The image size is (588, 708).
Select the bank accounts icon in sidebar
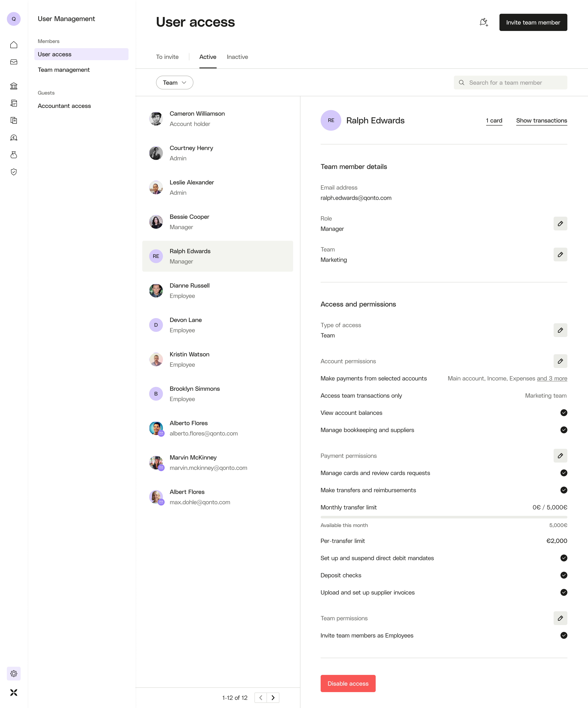[x=14, y=86]
